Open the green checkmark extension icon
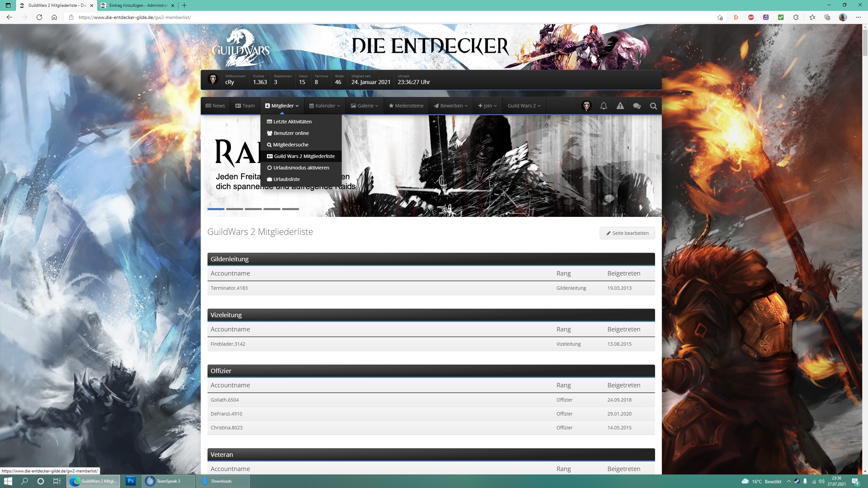This screenshot has height=488, width=868. pyautogui.click(x=781, y=17)
